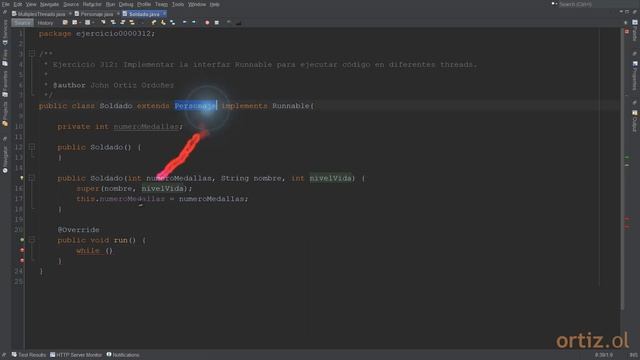The width and height of the screenshot is (640, 360).
Task: Open the Output panel on the right edge
Action: click(635, 121)
